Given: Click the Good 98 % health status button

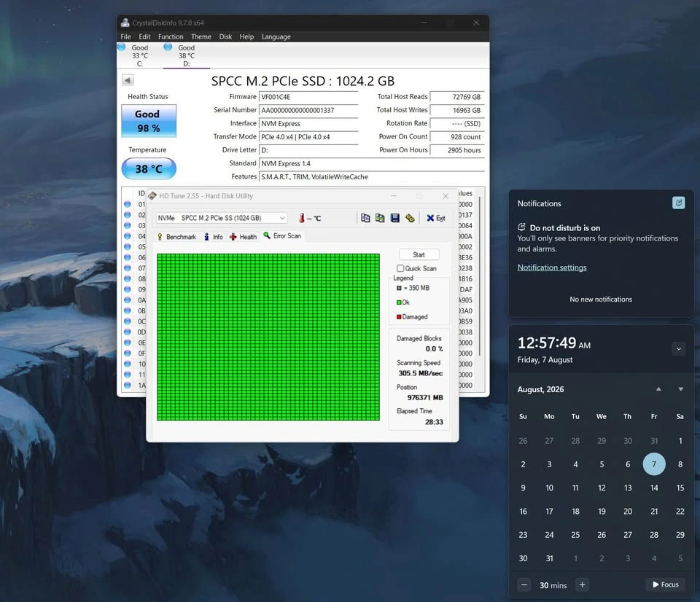Looking at the screenshot, I should (x=149, y=121).
